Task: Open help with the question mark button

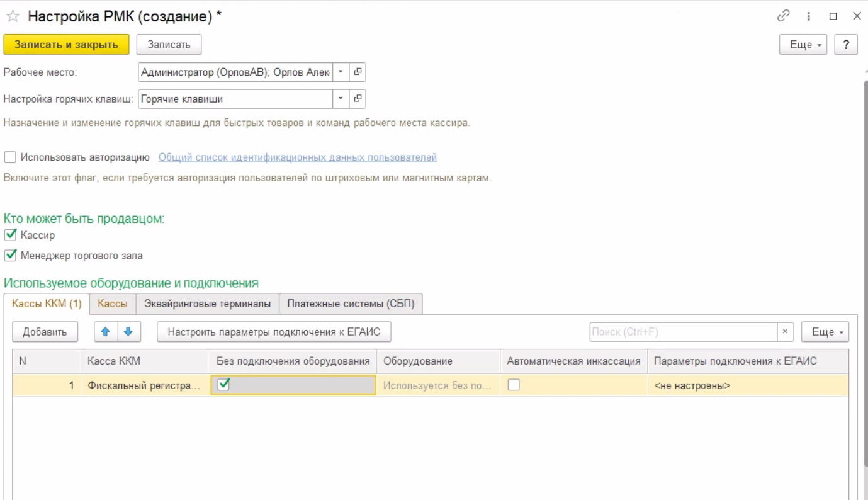Action: click(x=846, y=45)
